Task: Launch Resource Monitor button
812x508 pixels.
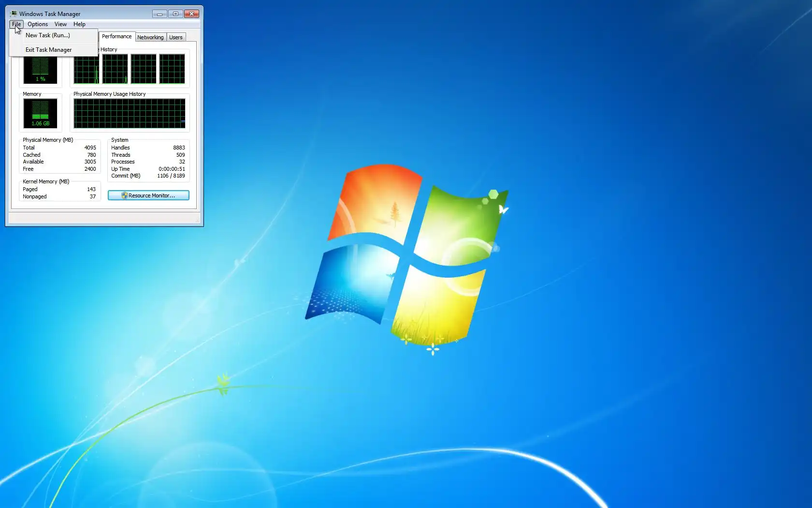Action: click(x=148, y=195)
